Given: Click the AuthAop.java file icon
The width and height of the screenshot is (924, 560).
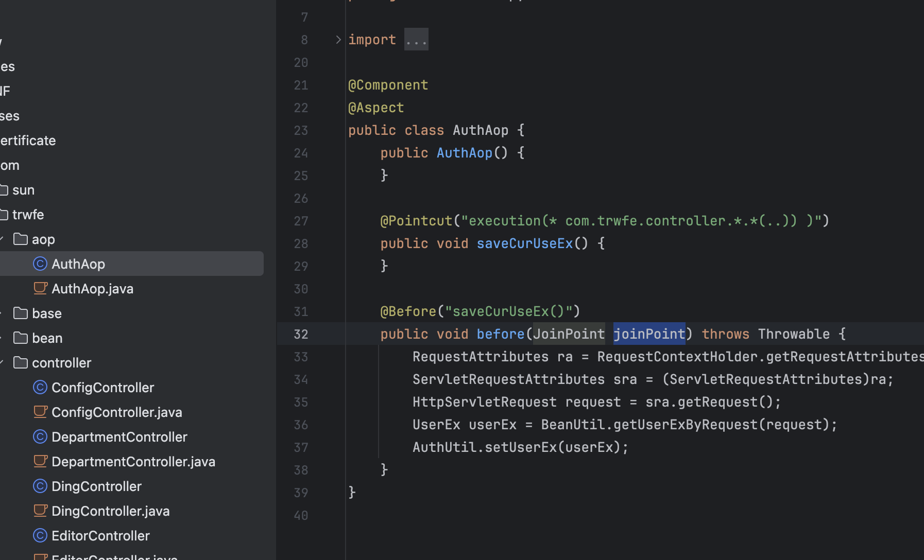Looking at the screenshot, I should (40, 288).
